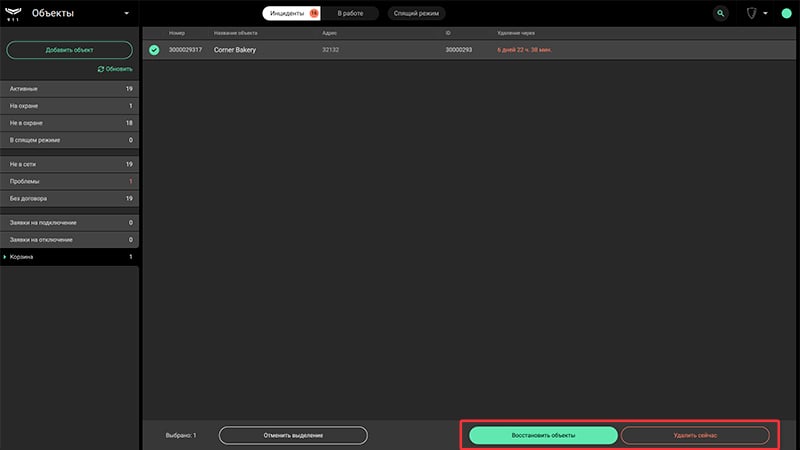Screen dimensions: 800x450
Task: Open the Без договора filter
Action: click(x=69, y=198)
